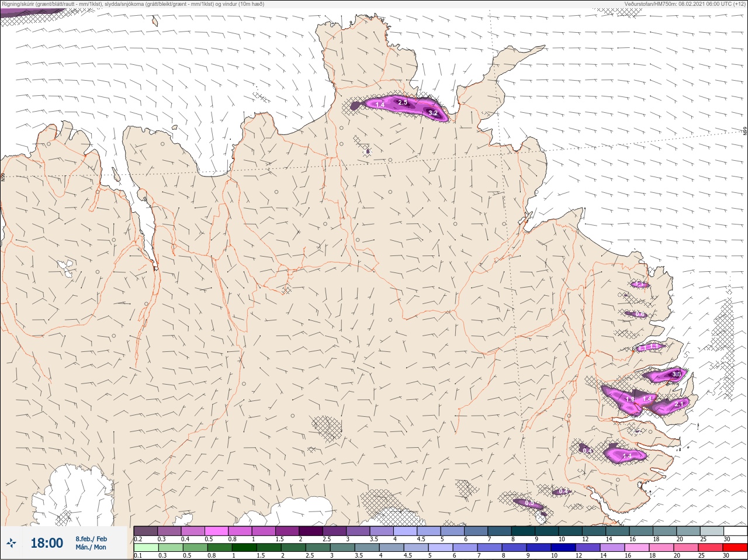This screenshot has width=748, height=560.
Task: Click the '0.1' label under the lower legend
Action: coord(138,556)
